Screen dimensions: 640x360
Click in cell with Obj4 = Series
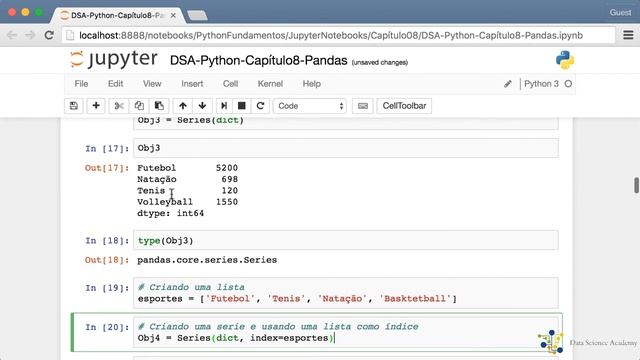[346, 332]
